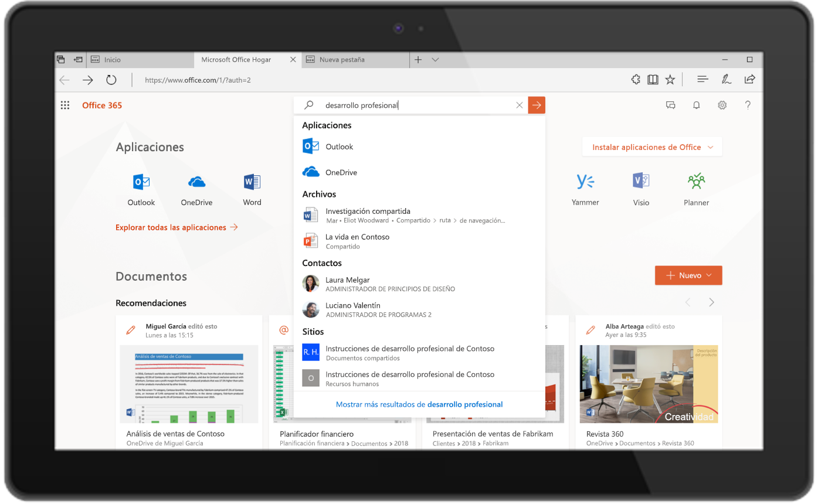Select OneDrive in search results
818x504 pixels.
419,172
